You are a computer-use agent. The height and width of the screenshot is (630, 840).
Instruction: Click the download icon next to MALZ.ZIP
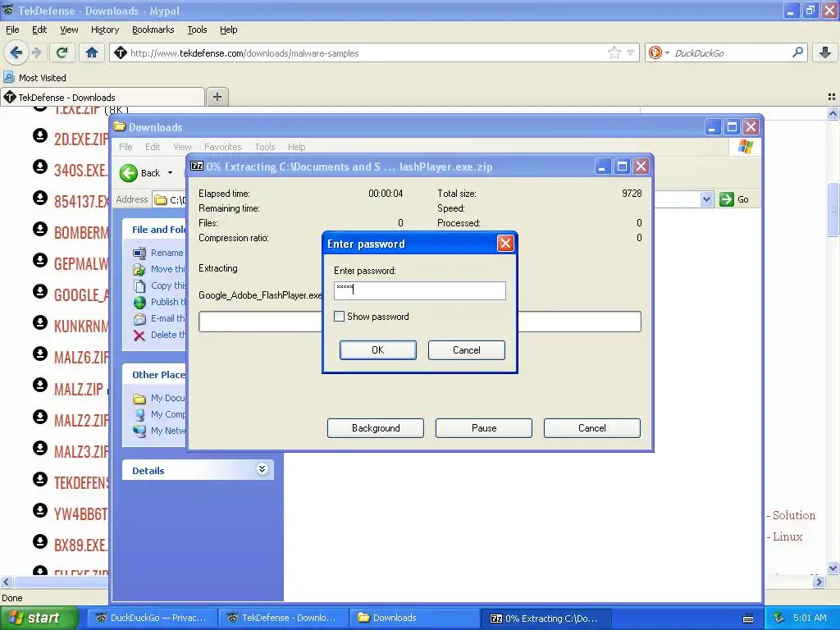[39, 386]
